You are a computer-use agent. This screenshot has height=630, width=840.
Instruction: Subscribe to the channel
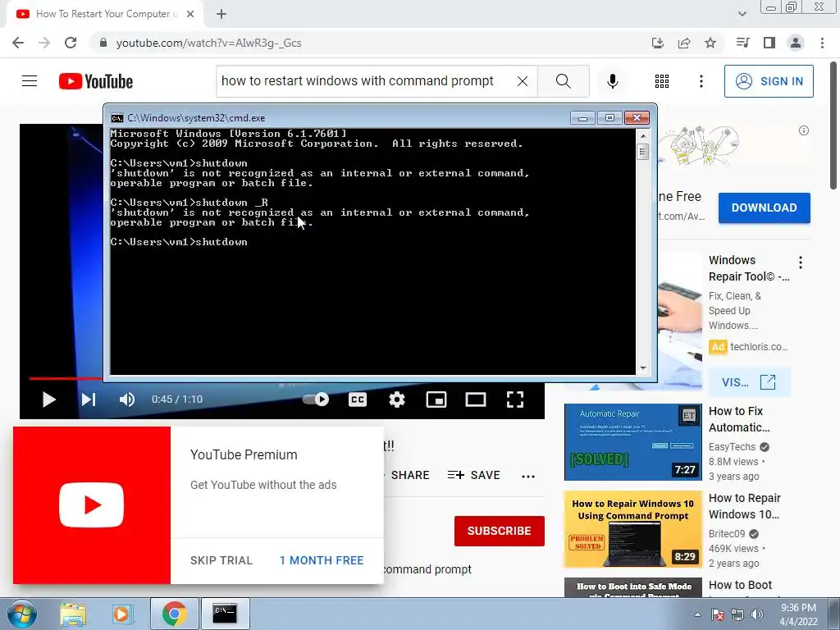coord(500,531)
